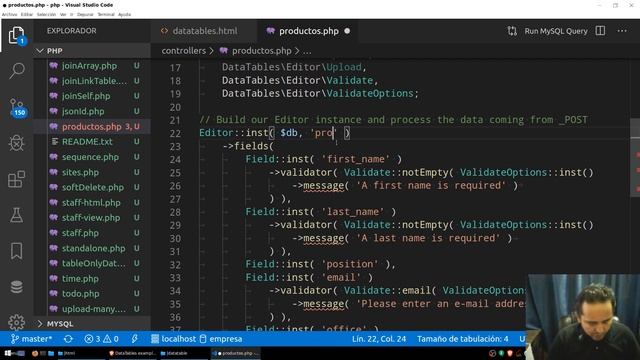Open softDelete.php in explorer
The image size is (640, 360).
(x=92, y=187)
